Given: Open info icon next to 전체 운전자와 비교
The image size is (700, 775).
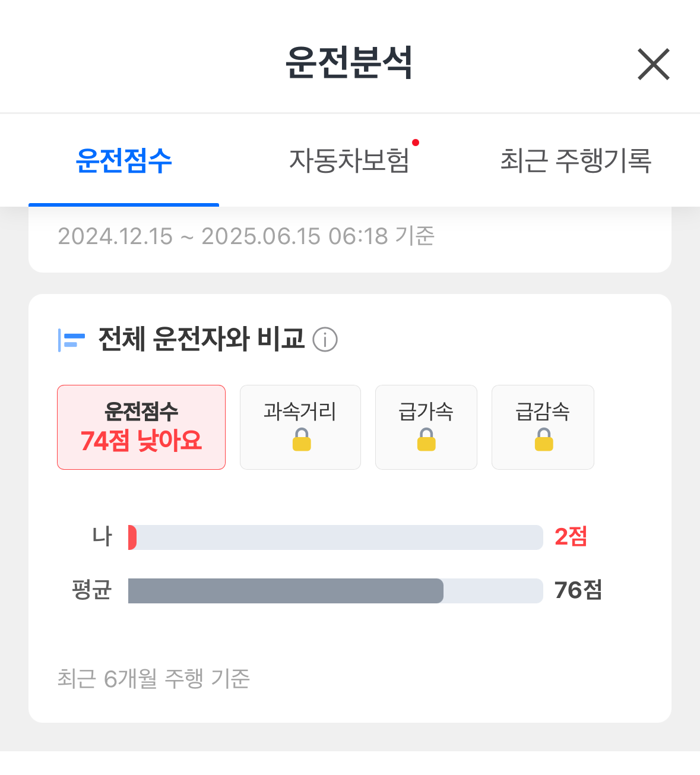Looking at the screenshot, I should (x=325, y=340).
